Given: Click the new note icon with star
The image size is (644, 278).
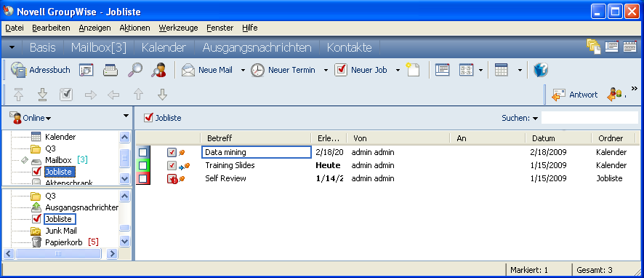Looking at the screenshot, I should (412, 70).
